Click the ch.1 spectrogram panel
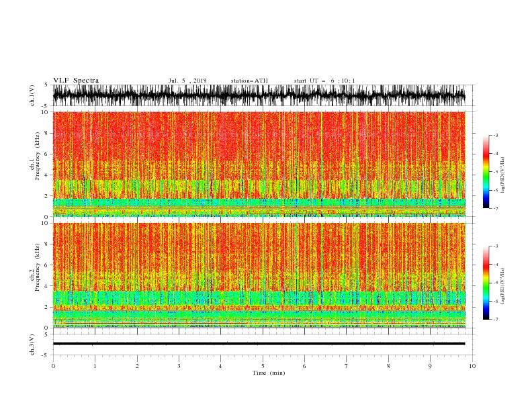 259,164
